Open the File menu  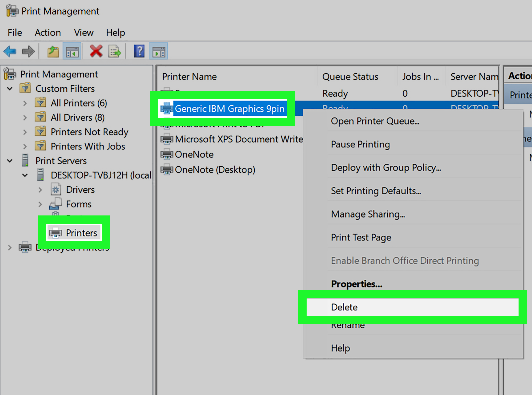click(15, 32)
